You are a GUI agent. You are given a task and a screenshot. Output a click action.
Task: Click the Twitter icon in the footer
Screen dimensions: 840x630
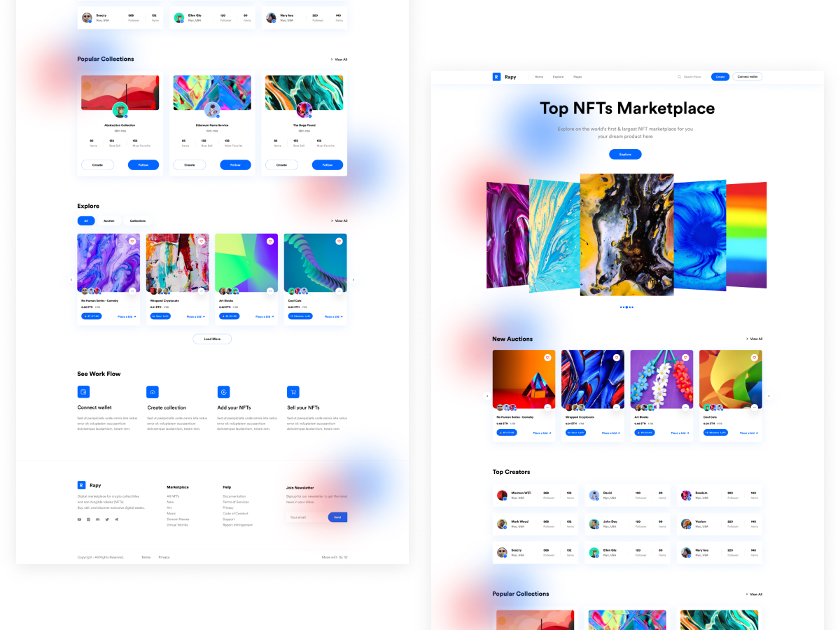107,519
